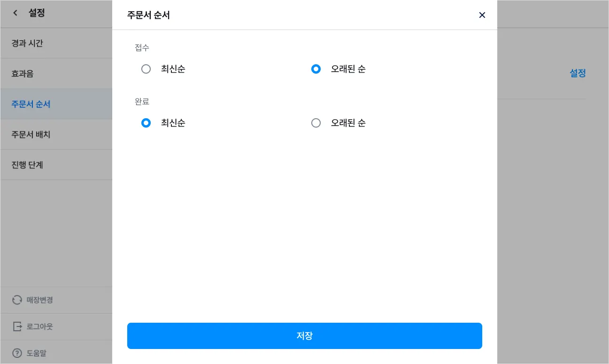The height and width of the screenshot is (364, 609).
Task: Open 경과 시간 in the settings sidebar
Action: pyautogui.click(x=27, y=43)
